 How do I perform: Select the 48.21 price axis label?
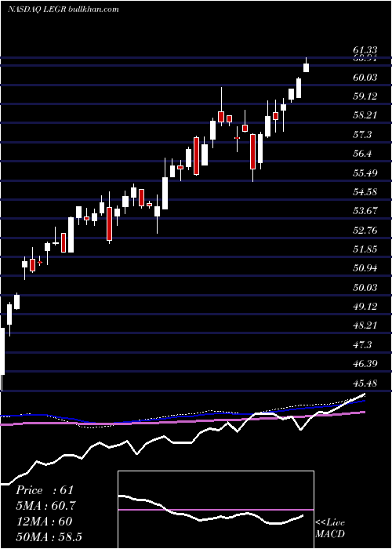[x=365, y=325]
